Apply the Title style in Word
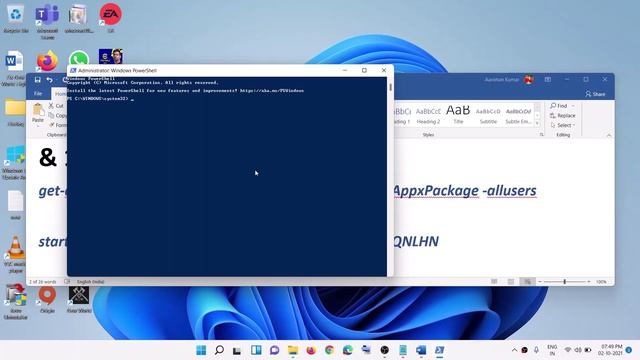 (x=458, y=115)
